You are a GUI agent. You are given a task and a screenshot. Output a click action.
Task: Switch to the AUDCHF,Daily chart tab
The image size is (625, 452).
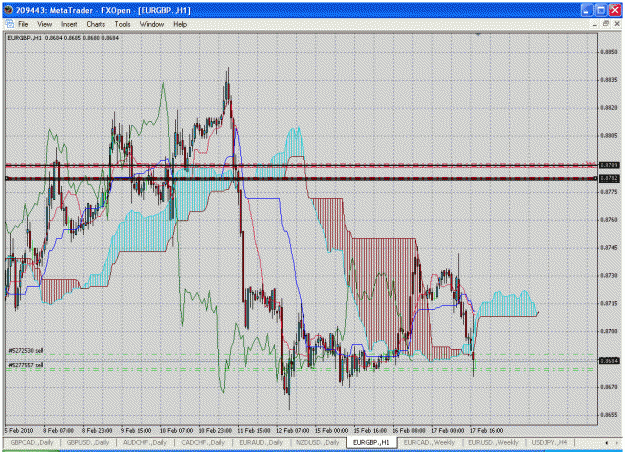[x=145, y=442]
